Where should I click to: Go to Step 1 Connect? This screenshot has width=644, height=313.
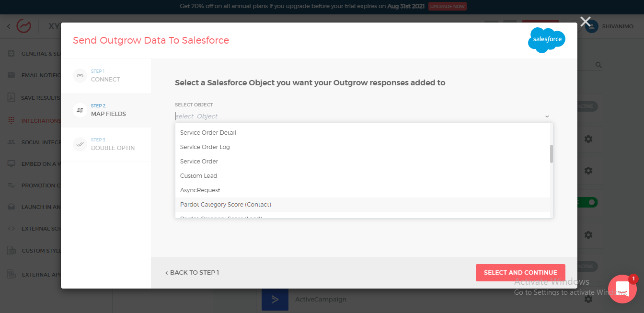[x=106, y=76]
